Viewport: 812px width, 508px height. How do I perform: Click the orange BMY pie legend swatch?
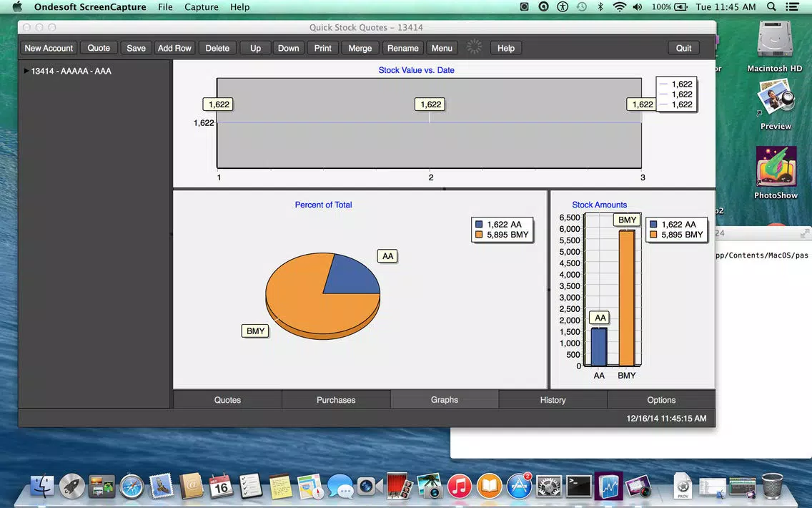478,235
